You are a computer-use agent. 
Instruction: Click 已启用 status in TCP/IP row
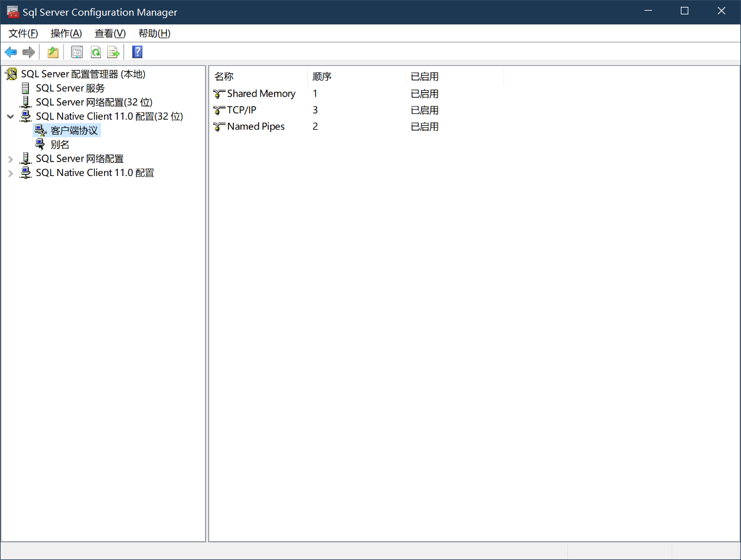pyautogui.click(x=424, y=110)
